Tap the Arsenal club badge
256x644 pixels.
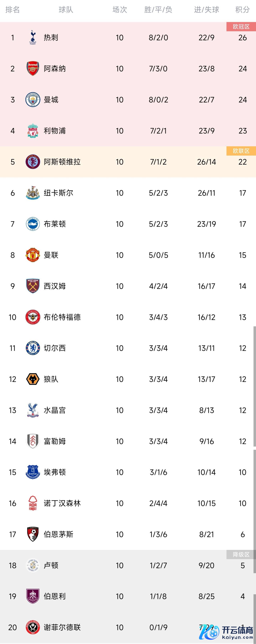tap(33, 69)
